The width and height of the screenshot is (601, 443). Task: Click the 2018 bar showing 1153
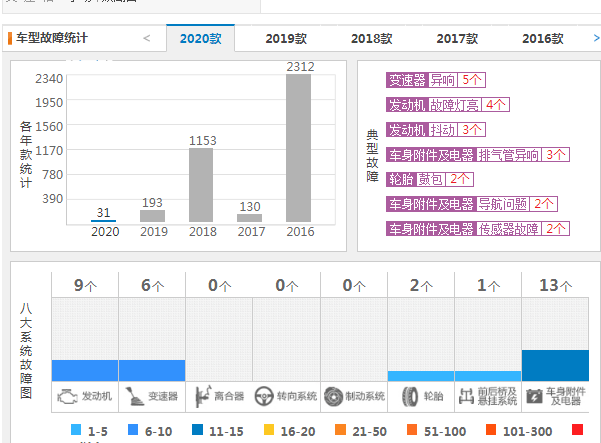tap(201, 184)
